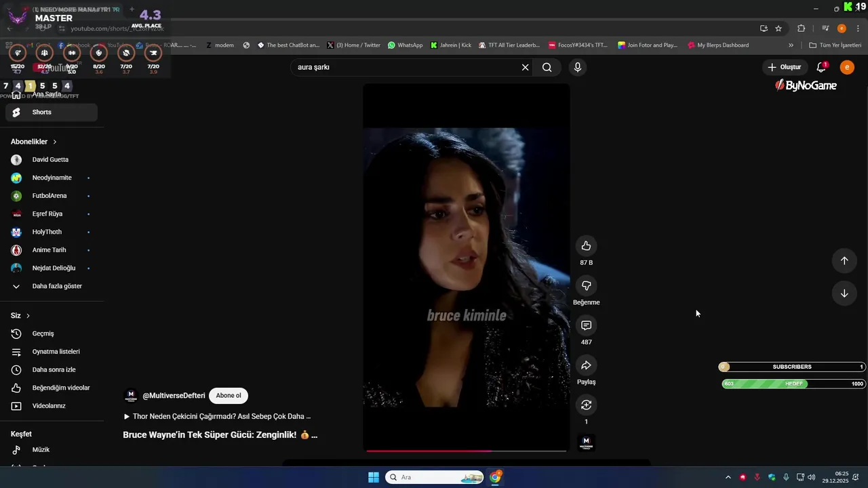Show hidden system tray icons
The height and width of the screenshot is (488, 868).
[728, 477]
